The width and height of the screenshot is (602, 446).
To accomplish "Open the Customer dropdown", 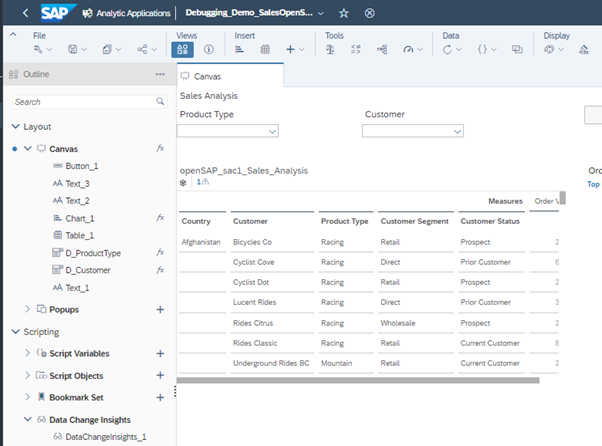I will [413, 131].
